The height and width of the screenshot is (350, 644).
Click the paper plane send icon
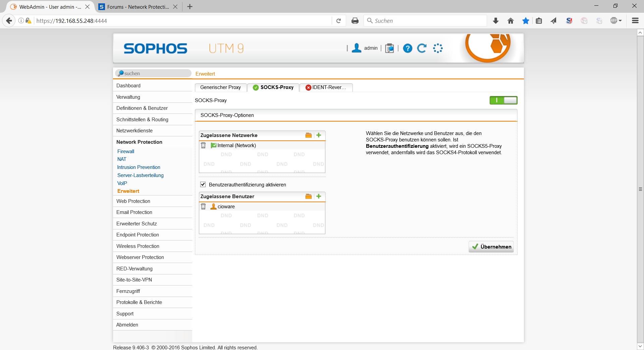[x=553, y=21]
